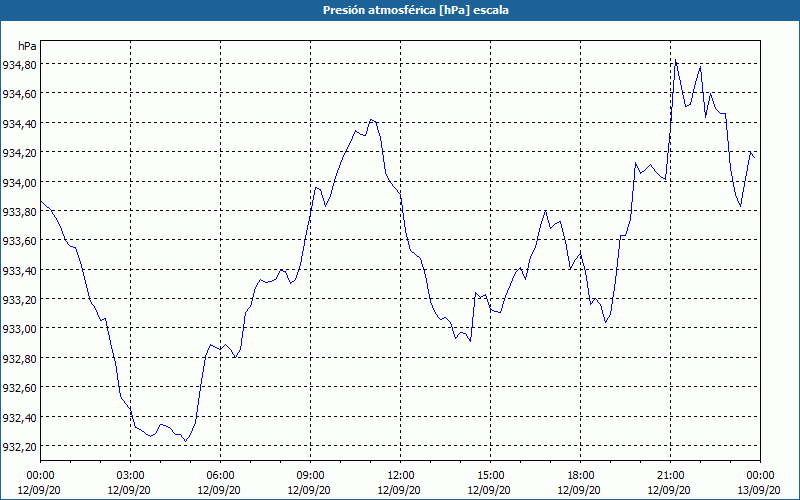Screen dimensions: 800x500
Task: Click the 934,60 y-axis label
Action: coord(18,94)
